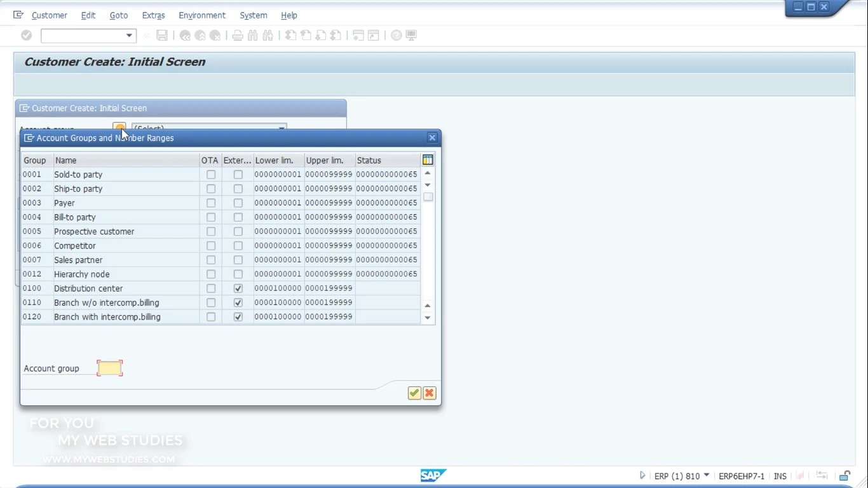
Task: Click the Status column header
Action: 388,160
